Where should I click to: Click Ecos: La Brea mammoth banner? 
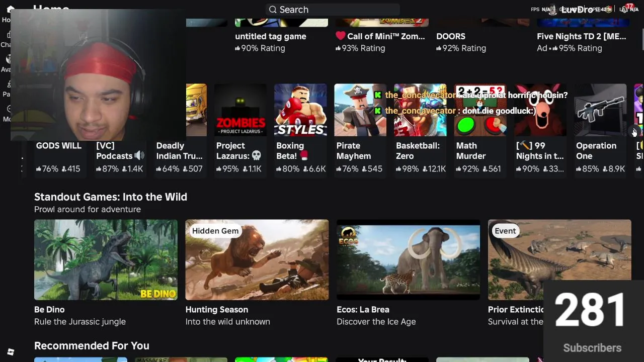coord(408,260)
